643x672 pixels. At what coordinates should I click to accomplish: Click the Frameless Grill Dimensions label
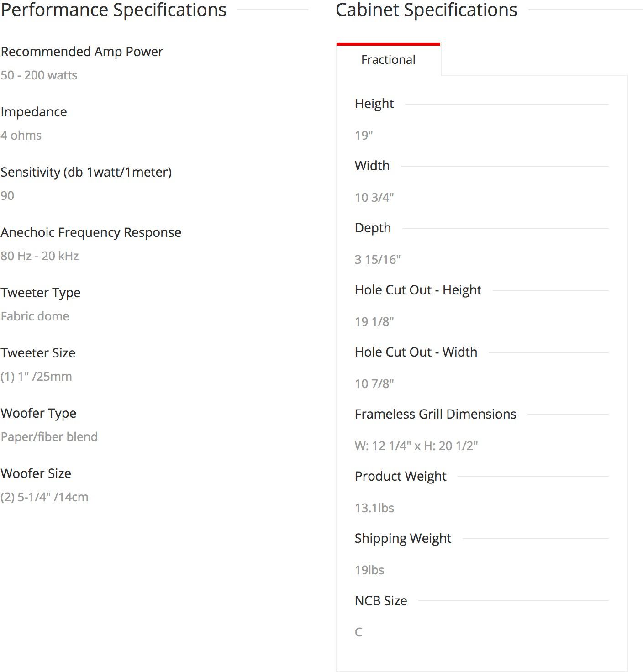click(435, 414)
